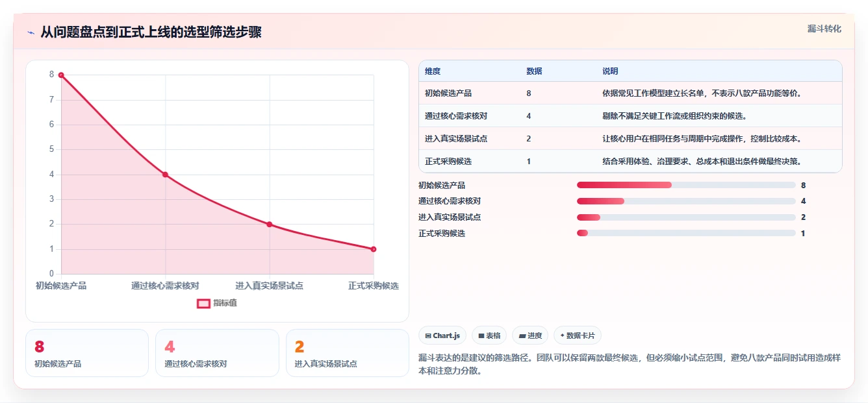
Task: Click the 维度 column header
Action: (x=433, y=71)
